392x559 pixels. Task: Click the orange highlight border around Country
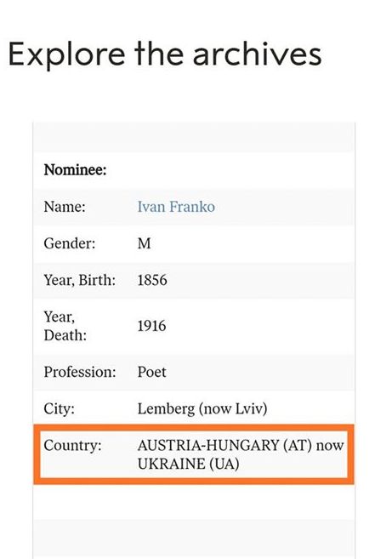(194, 427)
